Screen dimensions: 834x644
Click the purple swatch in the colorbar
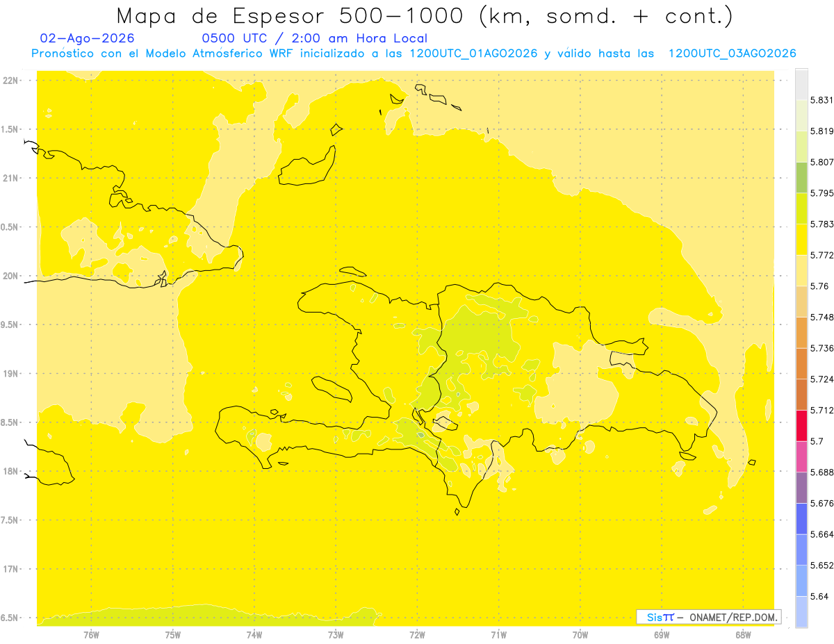(x=801, y=488)
